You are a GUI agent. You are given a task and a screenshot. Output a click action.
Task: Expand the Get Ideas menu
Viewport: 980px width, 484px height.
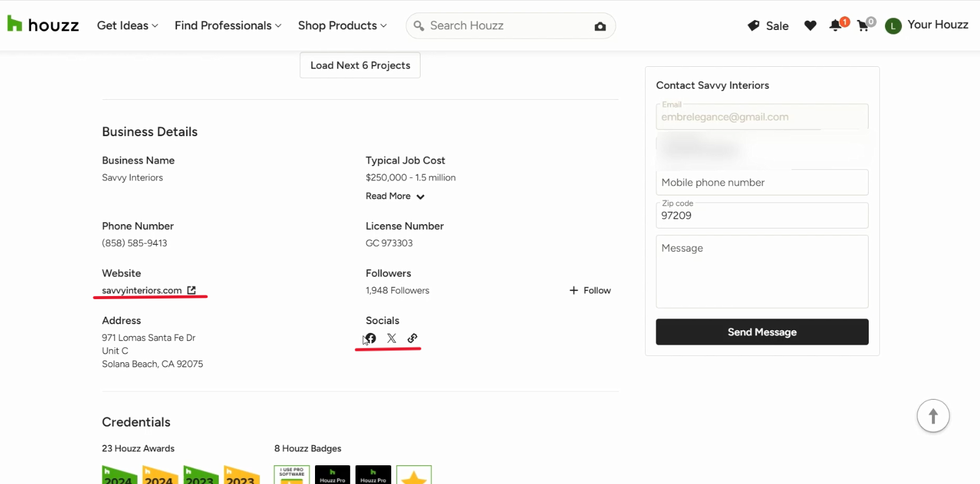coord(127,26)
